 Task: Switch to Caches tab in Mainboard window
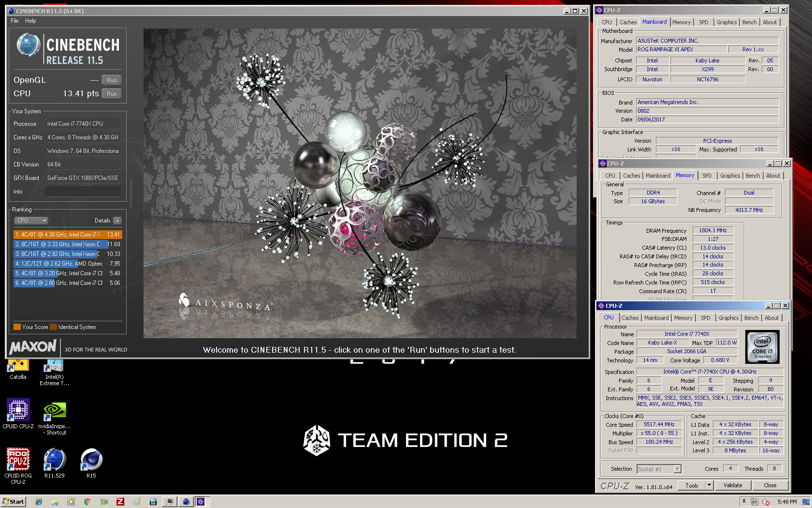pos(628,22)
